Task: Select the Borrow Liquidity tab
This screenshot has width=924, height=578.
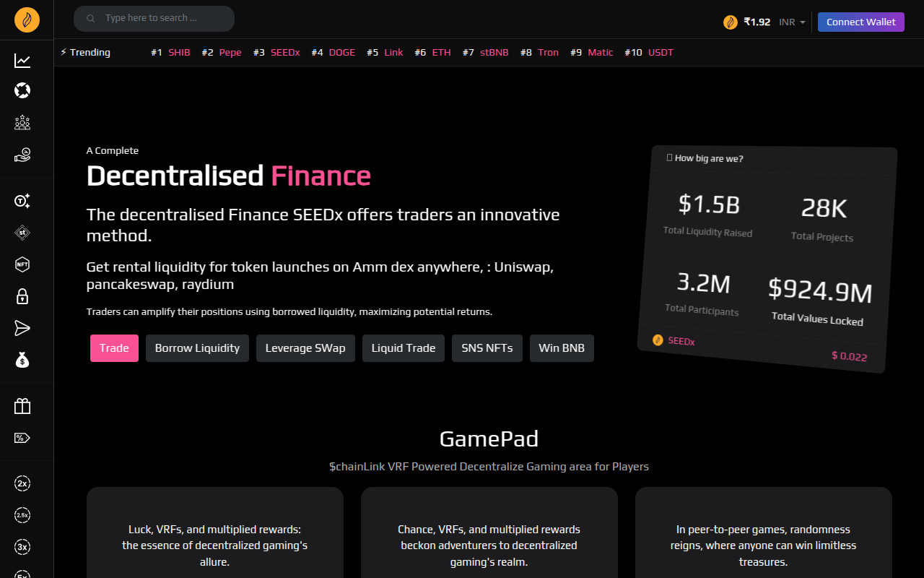Action: coord(197,348)
